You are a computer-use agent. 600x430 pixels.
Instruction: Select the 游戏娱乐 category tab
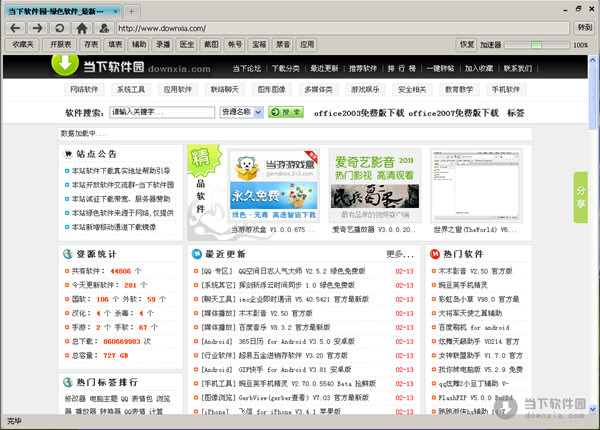coord(365,90)
